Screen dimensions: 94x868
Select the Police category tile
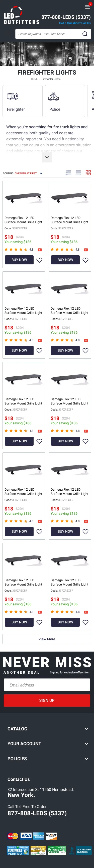[x=65, y=101]
